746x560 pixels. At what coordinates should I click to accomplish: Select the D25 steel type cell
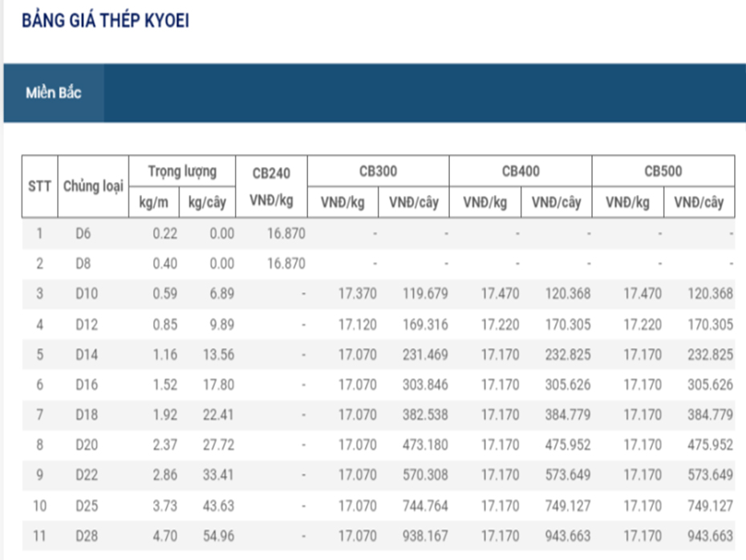pyautogui.click(x=87, y=505)
